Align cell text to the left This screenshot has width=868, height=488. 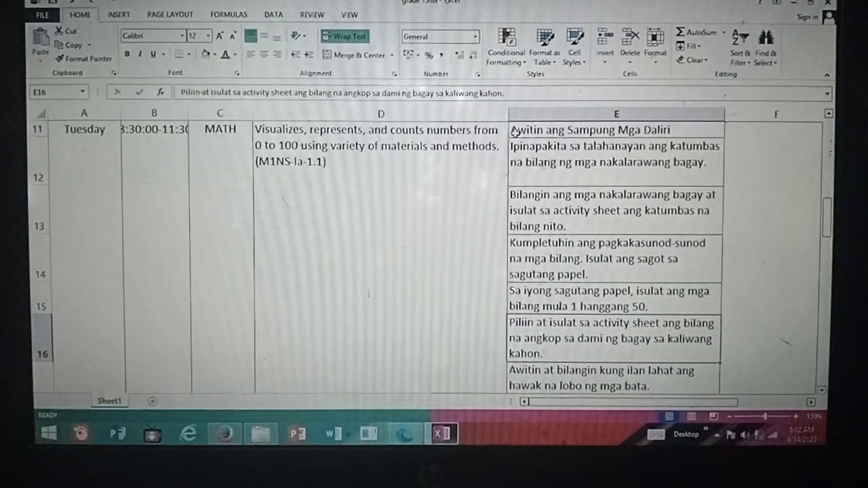[x=251, y=55]
